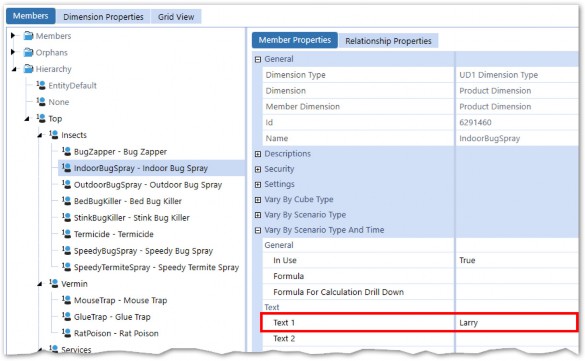Click the Text 1 value Larry
585x361 pixels.
click(468, 323)
